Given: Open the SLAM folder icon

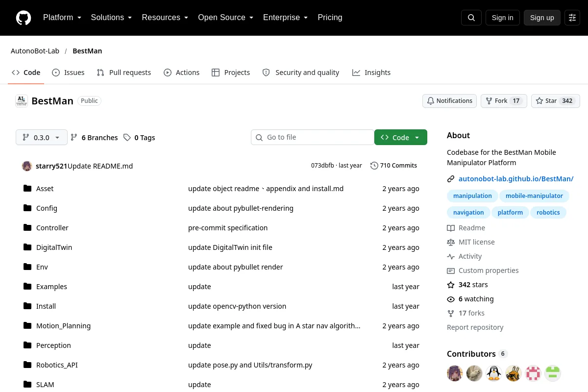Looking at the screenshot, I should pyautogui.click(x=27, y=384).
